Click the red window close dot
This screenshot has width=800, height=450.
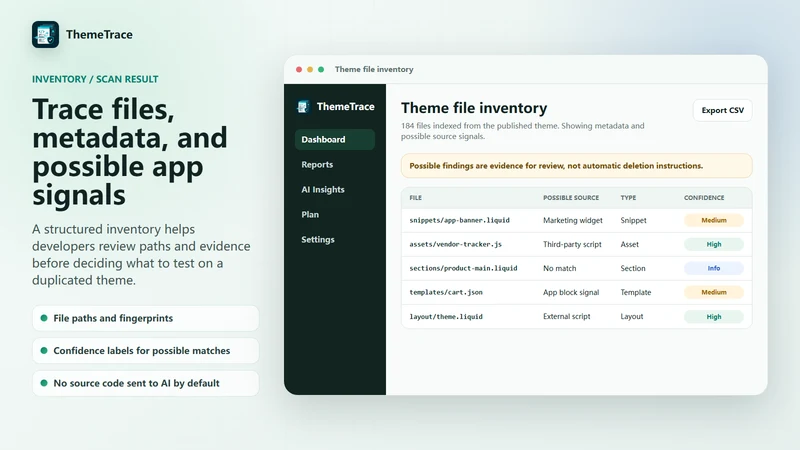(299, 69)
